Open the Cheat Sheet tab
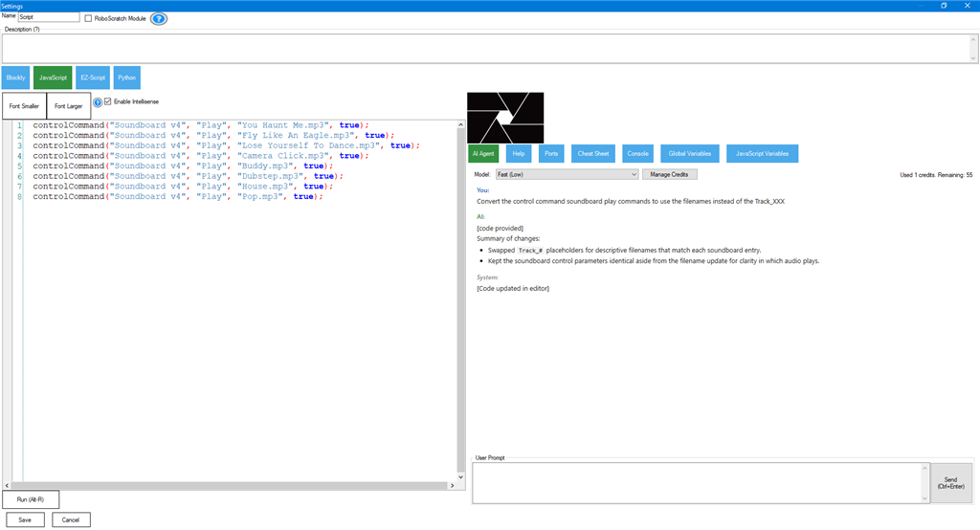980x530 pixels. coord(593,154)
